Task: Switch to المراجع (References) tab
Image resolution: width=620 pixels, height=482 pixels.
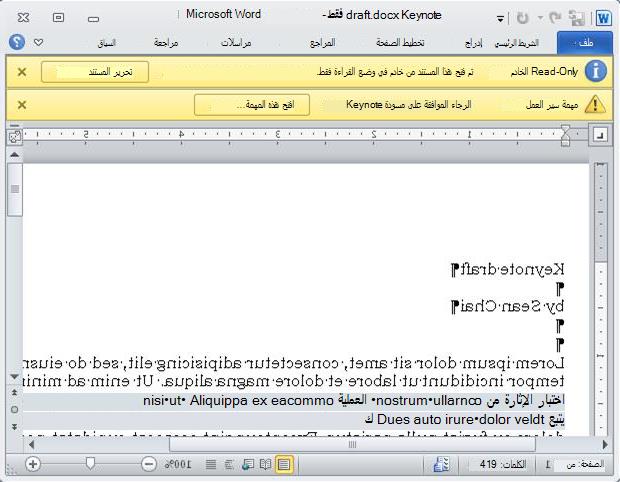Action: click(x=322, y=43)
